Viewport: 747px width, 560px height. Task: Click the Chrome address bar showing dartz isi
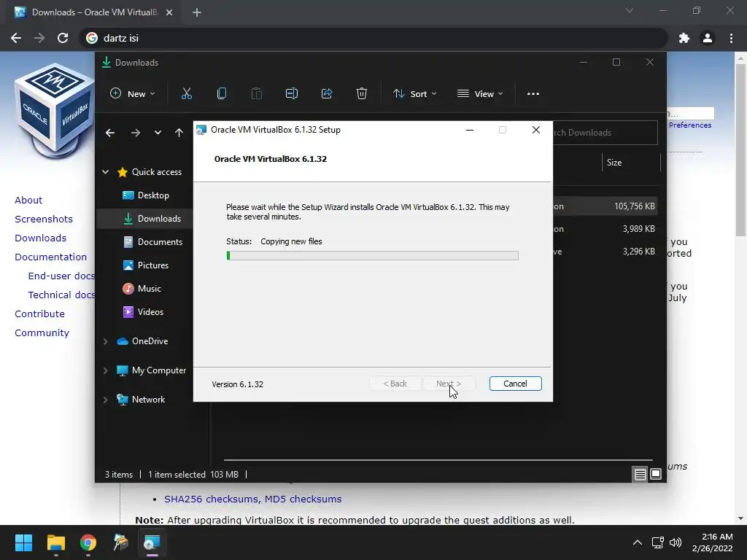point(373,38)
